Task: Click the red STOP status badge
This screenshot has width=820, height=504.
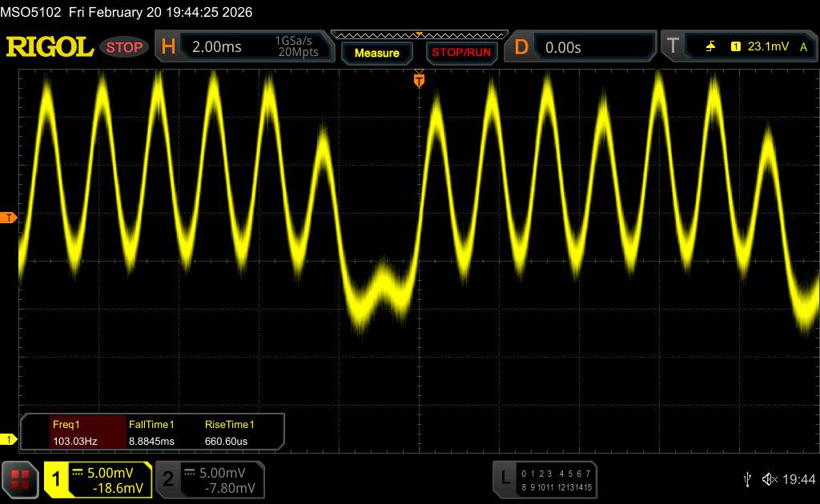Action: [125, 47]
